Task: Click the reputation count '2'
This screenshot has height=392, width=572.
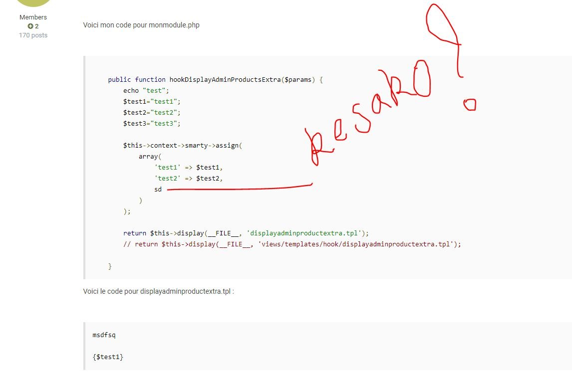Action: [x=37, y=26]
